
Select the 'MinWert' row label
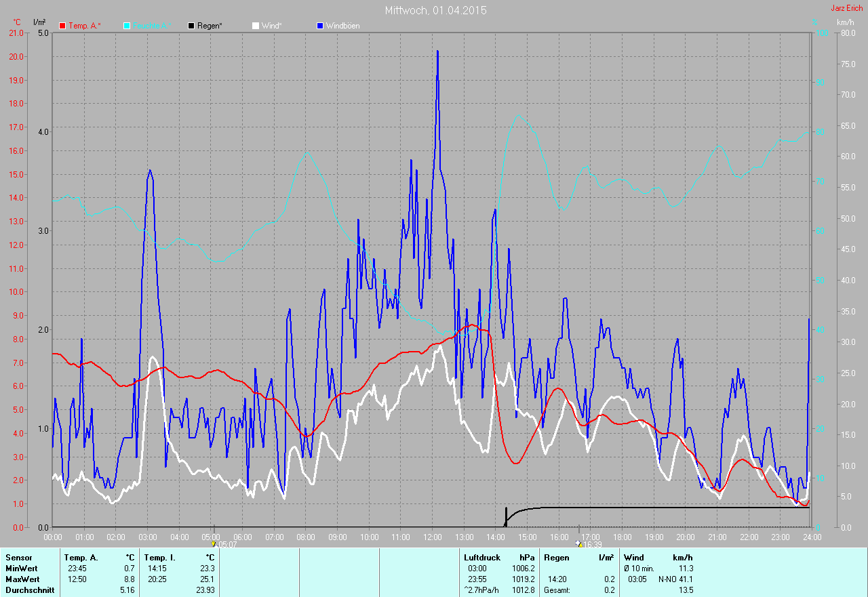click(22, 569)
